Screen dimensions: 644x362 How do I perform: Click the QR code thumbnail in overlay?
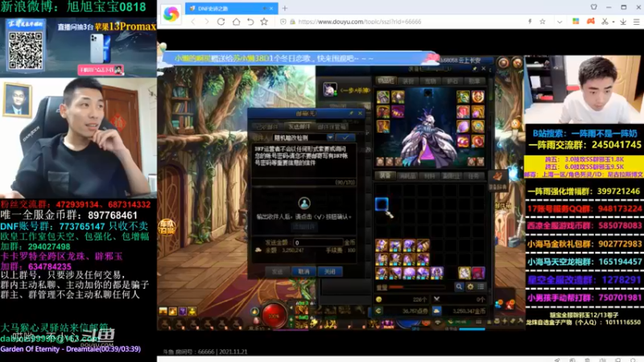pyautogui.click(x=26, y=51)
